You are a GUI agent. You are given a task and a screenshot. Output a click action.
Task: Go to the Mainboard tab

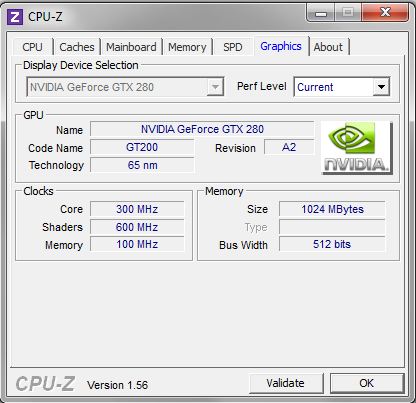click(x=131, y=47)
